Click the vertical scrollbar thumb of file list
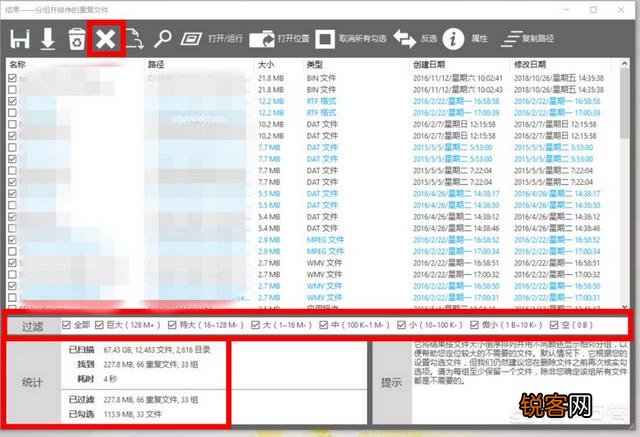The image size is (640, 437). (x=624, y=103)
